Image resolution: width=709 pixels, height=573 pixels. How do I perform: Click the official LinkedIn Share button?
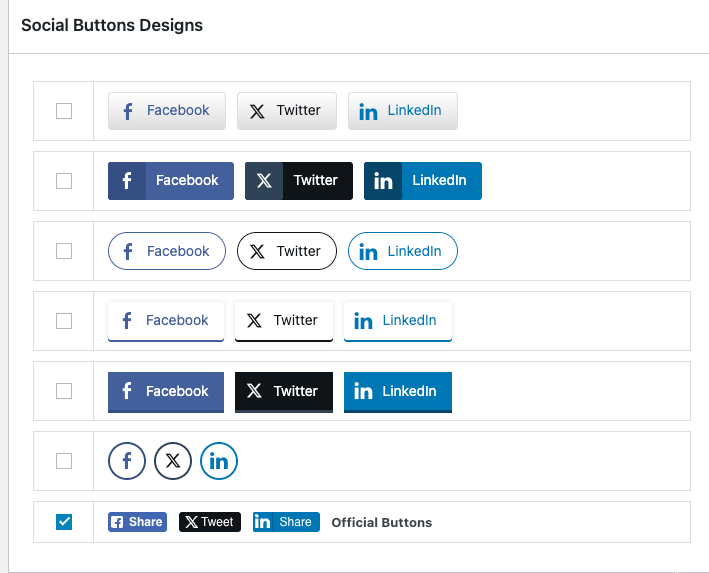click(x=286, y=522)
